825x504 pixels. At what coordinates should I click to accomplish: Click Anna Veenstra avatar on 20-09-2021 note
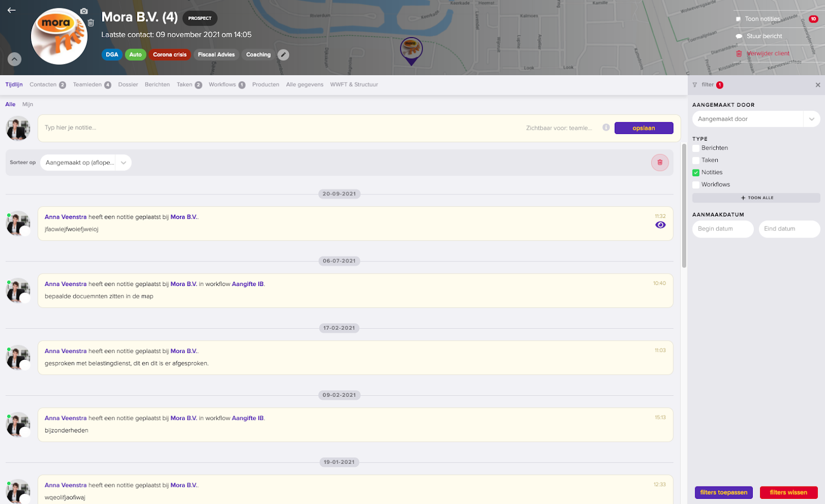18,223
